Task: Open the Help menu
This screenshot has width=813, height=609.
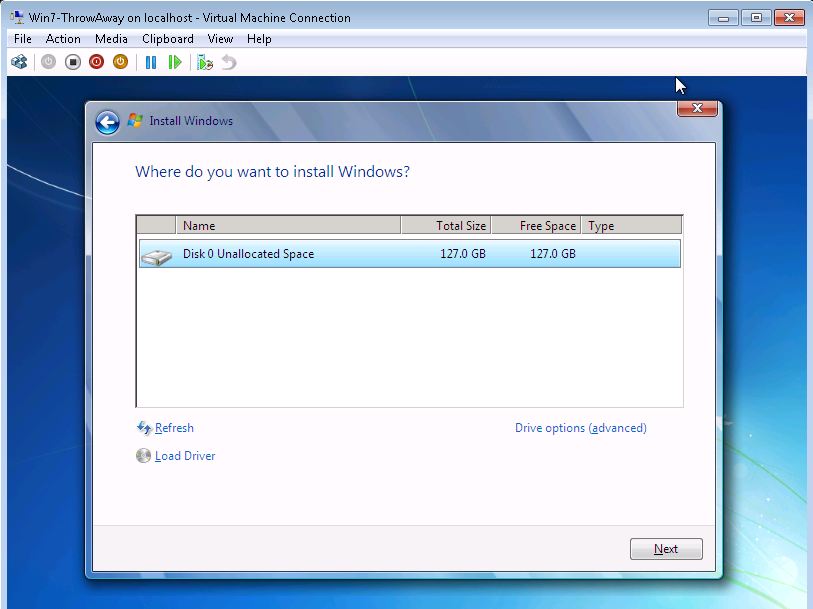Action: [x=259, y=39]
